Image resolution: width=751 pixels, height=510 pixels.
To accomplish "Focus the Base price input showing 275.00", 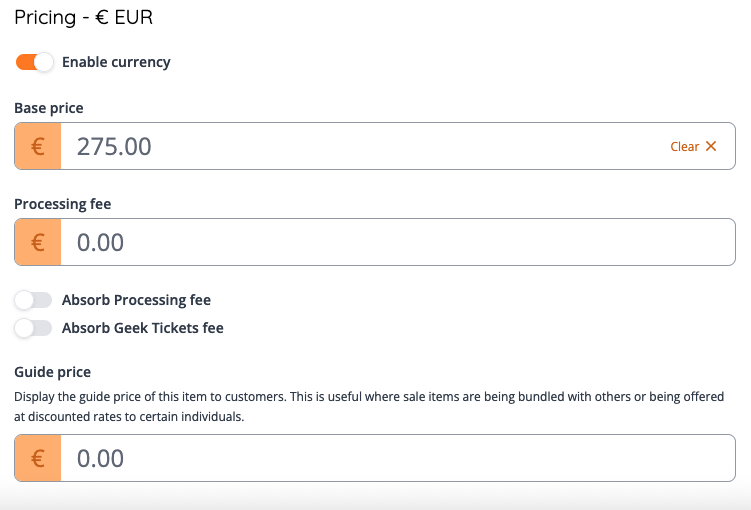I will click(x=360, y=146).
